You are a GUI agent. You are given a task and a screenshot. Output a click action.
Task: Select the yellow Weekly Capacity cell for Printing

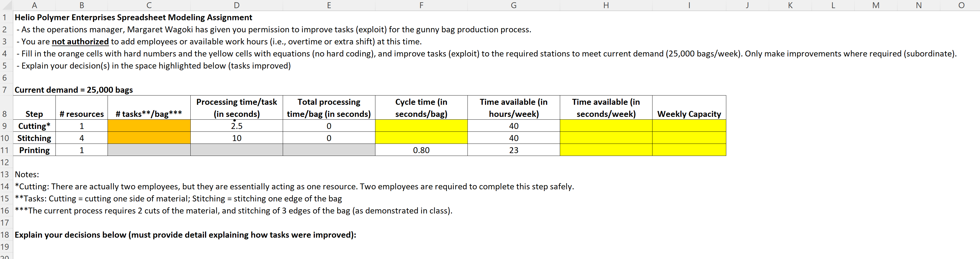(689, 150)
